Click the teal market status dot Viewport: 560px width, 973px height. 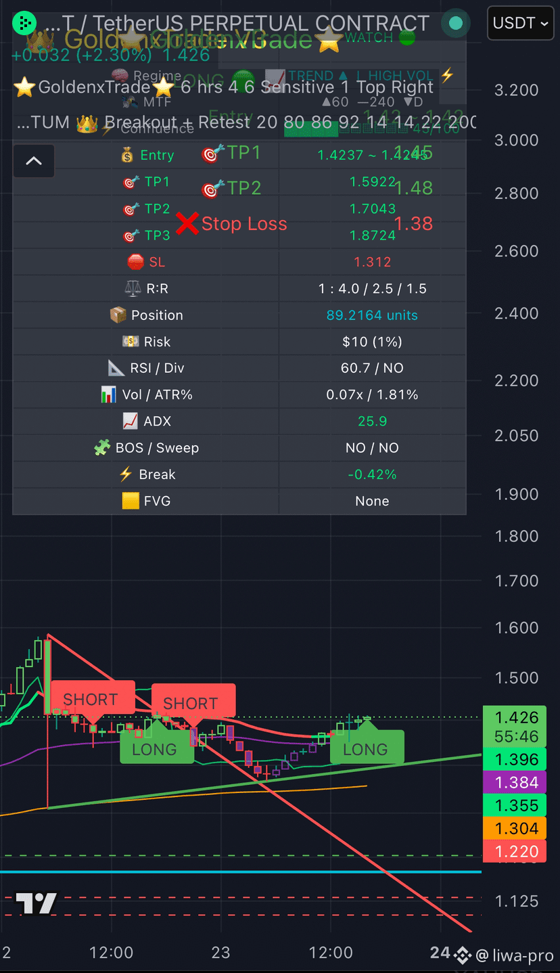(456, 24)
